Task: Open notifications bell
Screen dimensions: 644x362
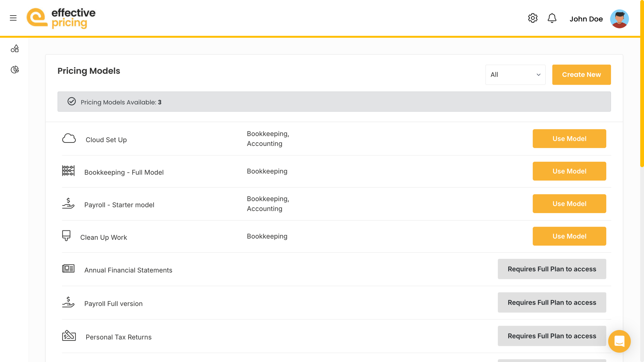Action: coord(552,18)
